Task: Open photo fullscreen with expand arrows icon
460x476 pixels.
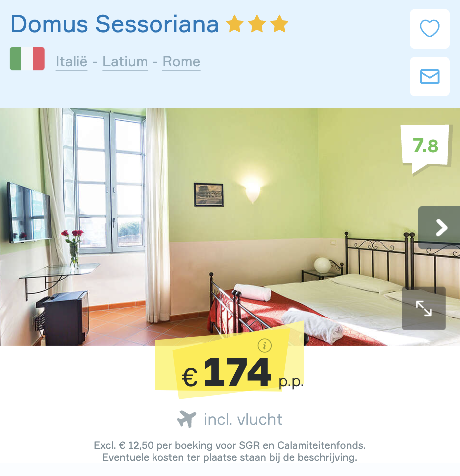Action: (x=424, y=308)
